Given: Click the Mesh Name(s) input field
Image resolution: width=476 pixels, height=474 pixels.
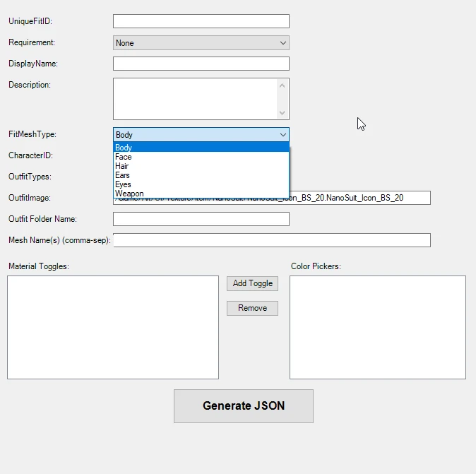Looking at the screenshot, I should point(271,240).
